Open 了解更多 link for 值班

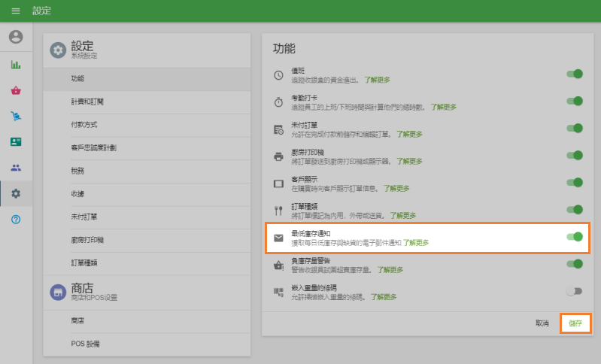(377, 80)
